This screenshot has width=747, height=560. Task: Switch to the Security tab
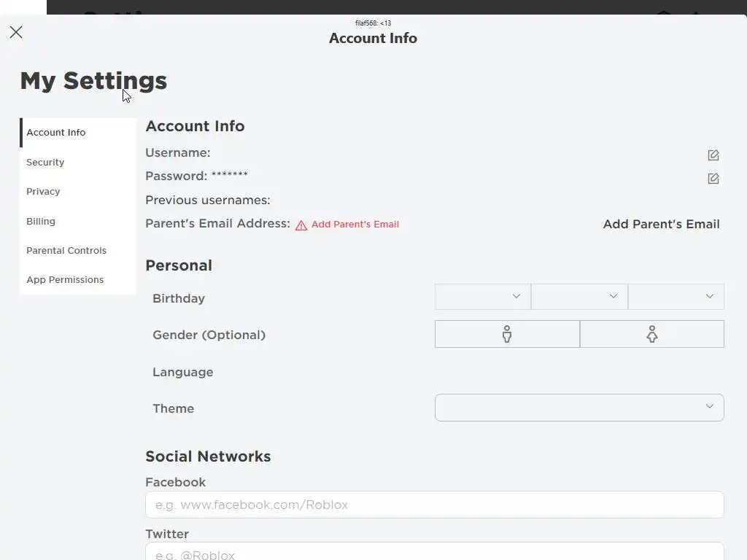(x=45, y=163)
